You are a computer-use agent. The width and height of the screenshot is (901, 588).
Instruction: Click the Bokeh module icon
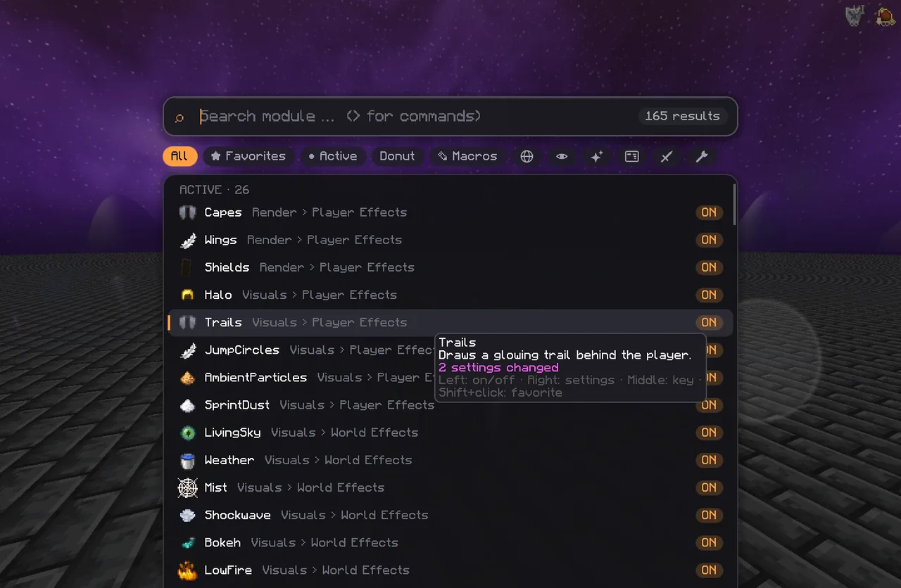pyautogui.click(x=187, y=542)
